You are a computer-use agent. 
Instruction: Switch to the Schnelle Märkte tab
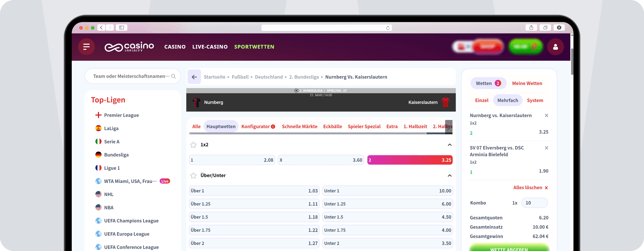coord(300,126)
